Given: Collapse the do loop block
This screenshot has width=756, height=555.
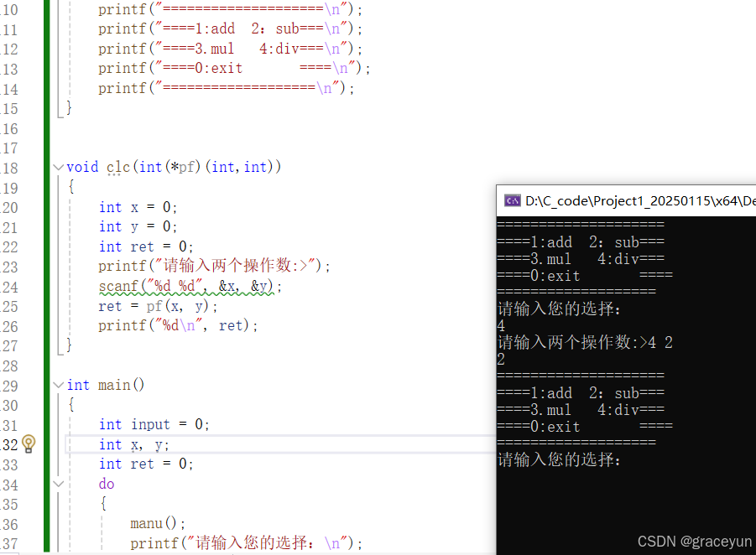Looking at the screenshot, I should pos(59,485).
